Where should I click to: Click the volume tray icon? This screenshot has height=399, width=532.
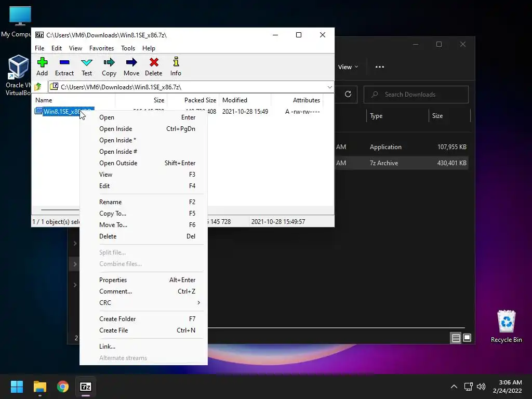point(481,387)
